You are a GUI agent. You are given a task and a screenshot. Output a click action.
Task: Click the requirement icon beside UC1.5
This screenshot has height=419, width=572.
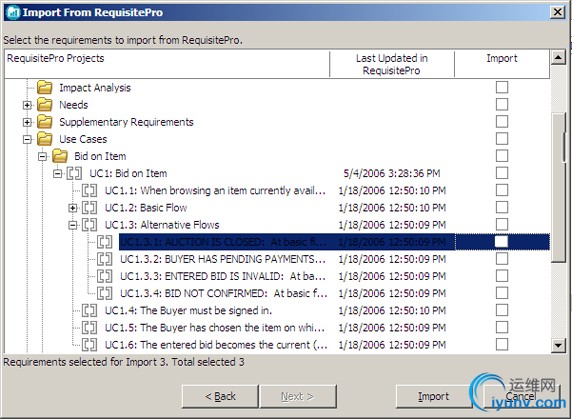[89, 328]
